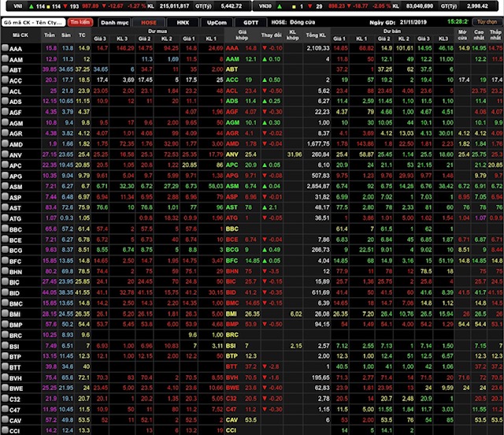
Task: Click the VNI value 987.89 in ticker
Action: [x=91, y=6]
